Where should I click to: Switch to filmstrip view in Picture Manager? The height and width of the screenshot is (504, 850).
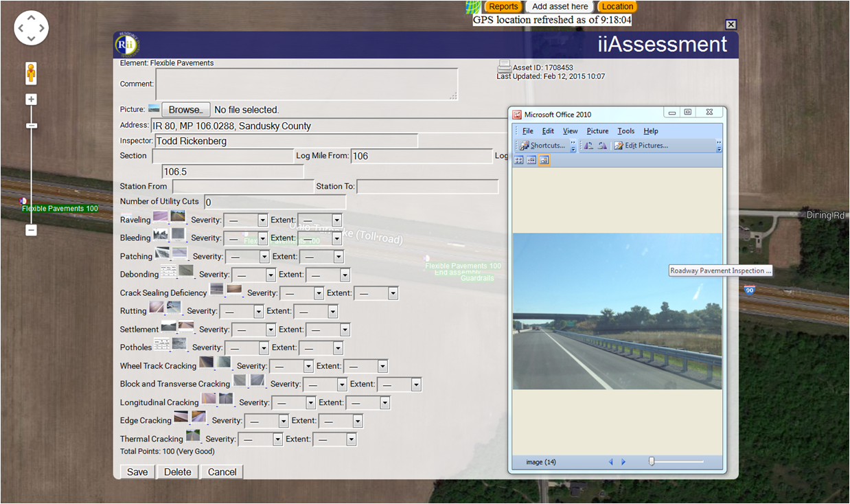tap(531, 160)
